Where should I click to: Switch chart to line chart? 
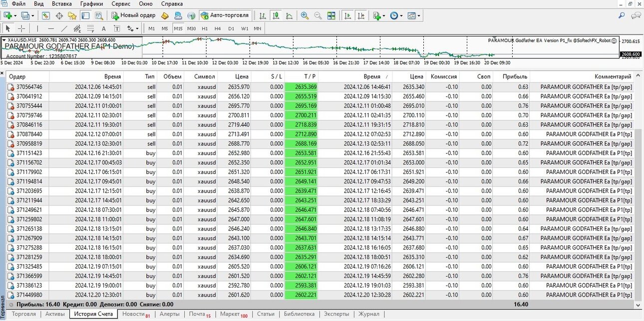[289, 15]
